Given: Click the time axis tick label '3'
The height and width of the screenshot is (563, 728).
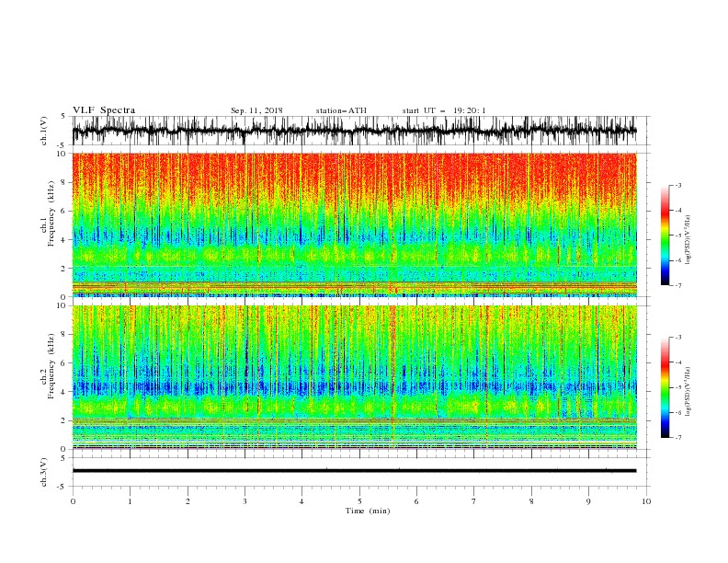Looking at the screenshot, I should coord(245,501).
